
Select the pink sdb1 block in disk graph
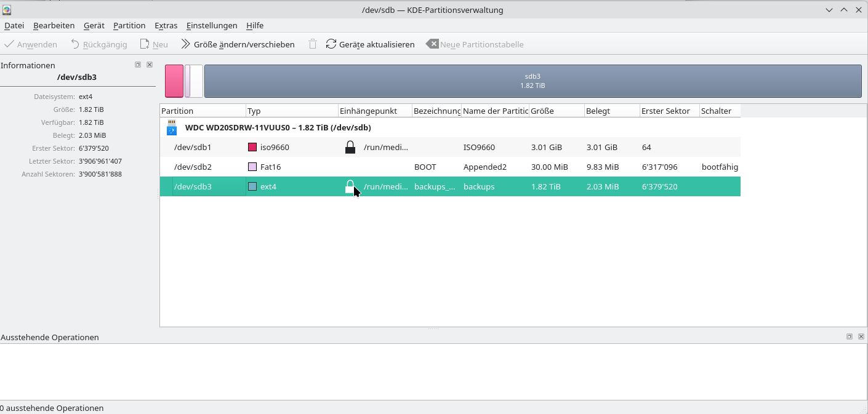pos(174,81)
